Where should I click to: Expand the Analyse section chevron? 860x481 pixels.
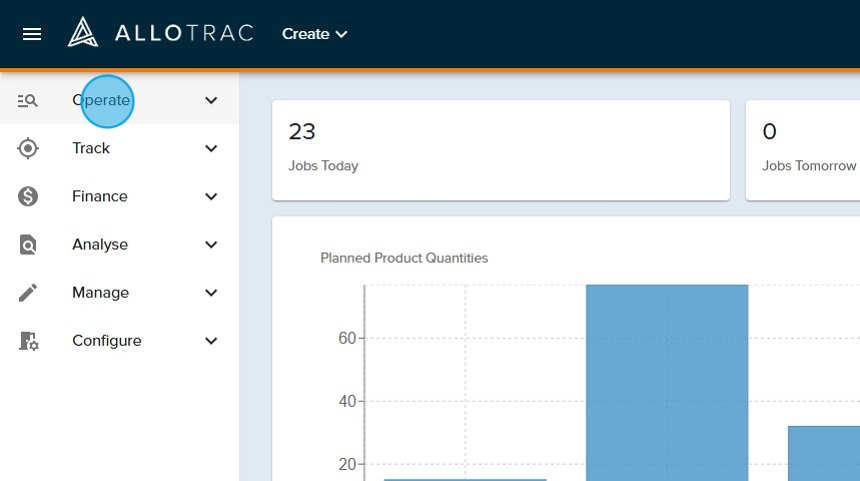(211, 244)
